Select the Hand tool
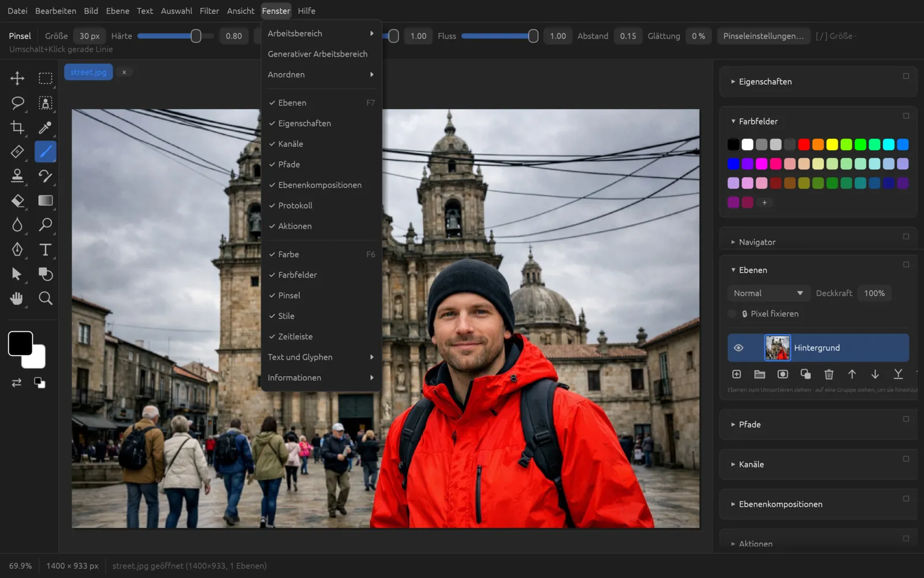Viewport: 924px width, 578px height. (17, 298)
